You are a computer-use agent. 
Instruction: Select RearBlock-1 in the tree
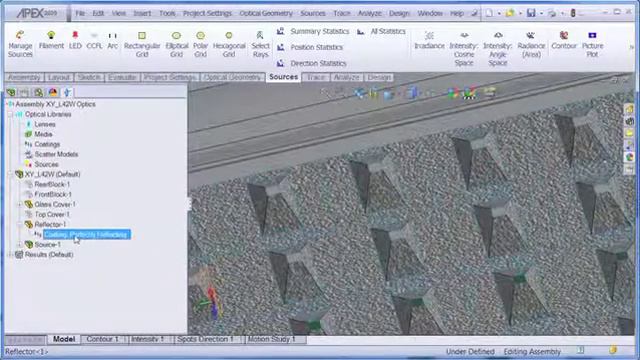click(52, 184)
